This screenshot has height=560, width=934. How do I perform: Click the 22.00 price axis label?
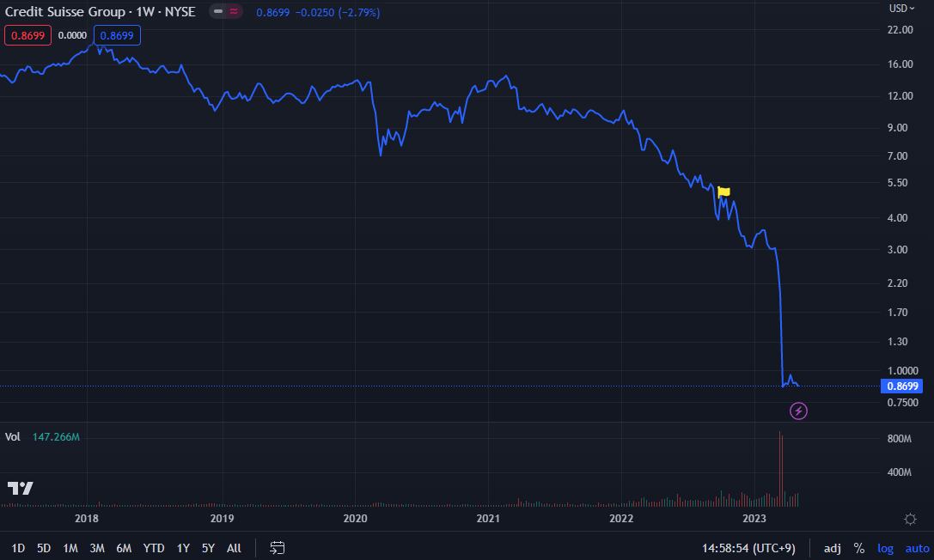(900, 30)
